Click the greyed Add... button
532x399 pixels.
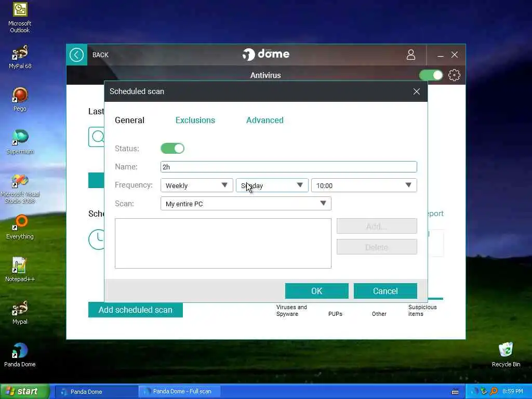377,226
